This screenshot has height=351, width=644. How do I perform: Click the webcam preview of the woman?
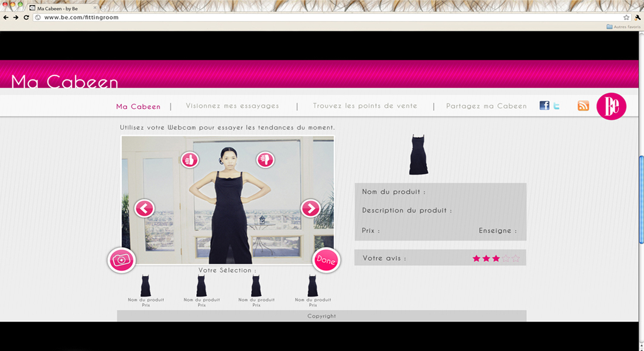coord(228,200)
